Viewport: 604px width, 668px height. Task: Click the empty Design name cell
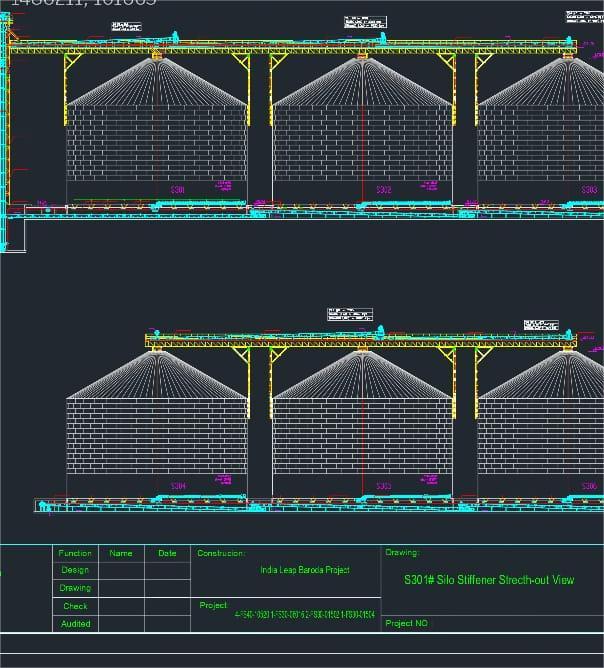pos(121,570)
